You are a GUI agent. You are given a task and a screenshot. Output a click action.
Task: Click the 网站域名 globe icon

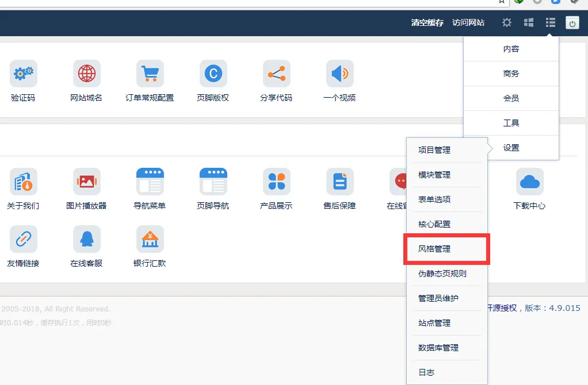tap(87, 74)
